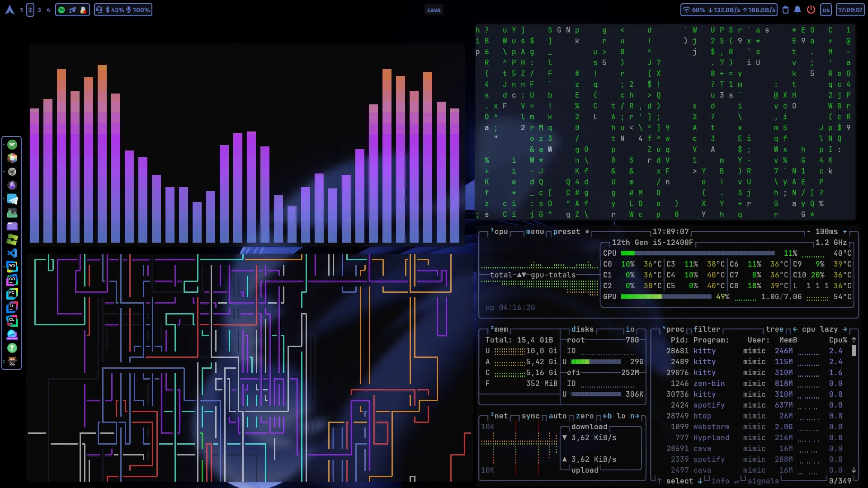Switch proc sorting left with arrow before cpu
The height and width of the screenshot is (488, 868).
coord(795,329)
